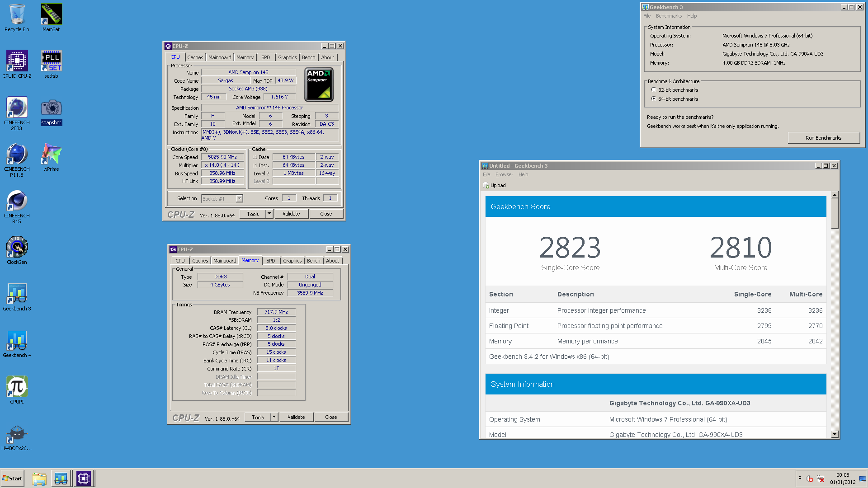
Task: Open About tab in bottom CPU-Z window
Action: coord(333,261)
